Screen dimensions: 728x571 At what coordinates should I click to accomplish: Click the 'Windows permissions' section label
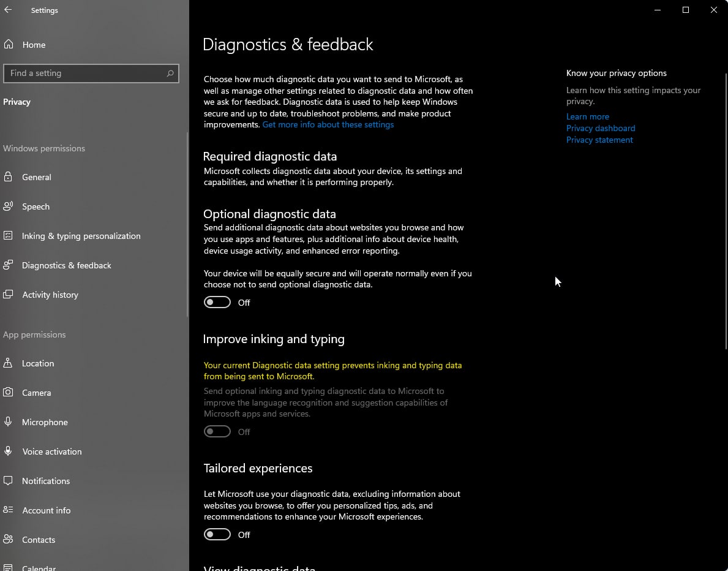point(44,148)
